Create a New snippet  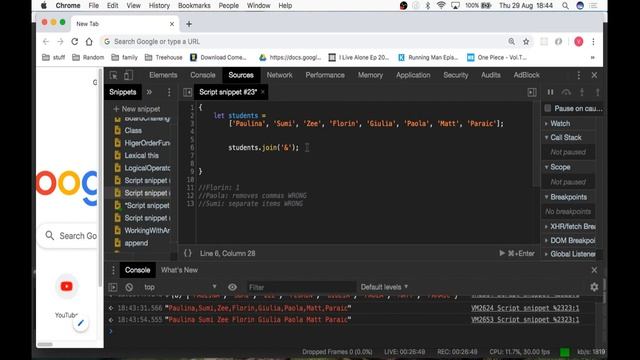137,109
